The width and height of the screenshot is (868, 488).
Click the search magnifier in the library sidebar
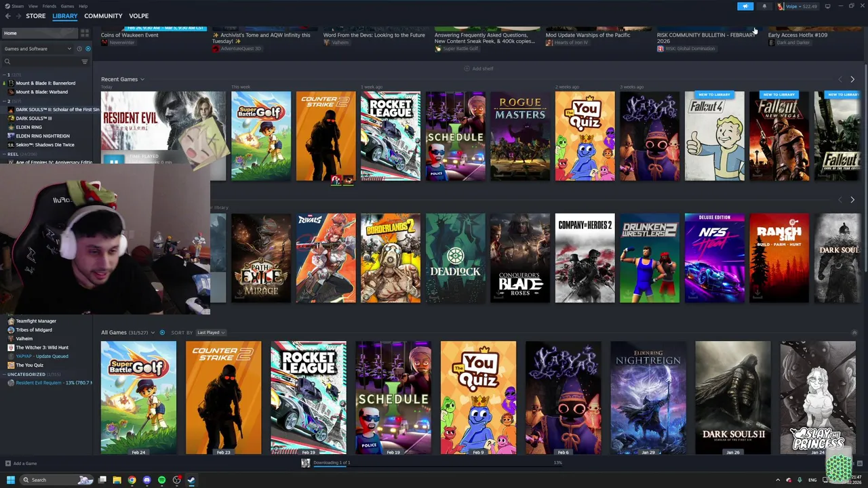7,62
